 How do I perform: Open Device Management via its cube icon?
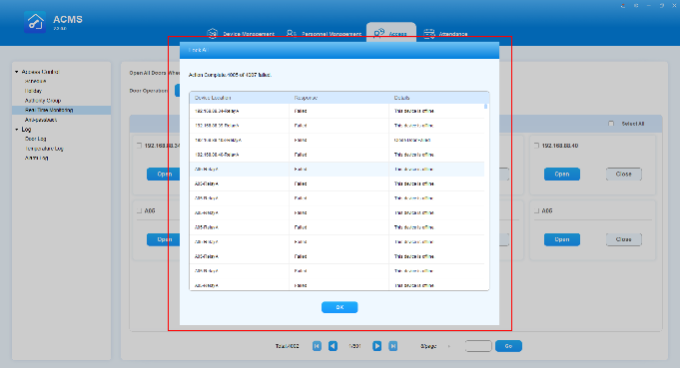coord(212,33)
